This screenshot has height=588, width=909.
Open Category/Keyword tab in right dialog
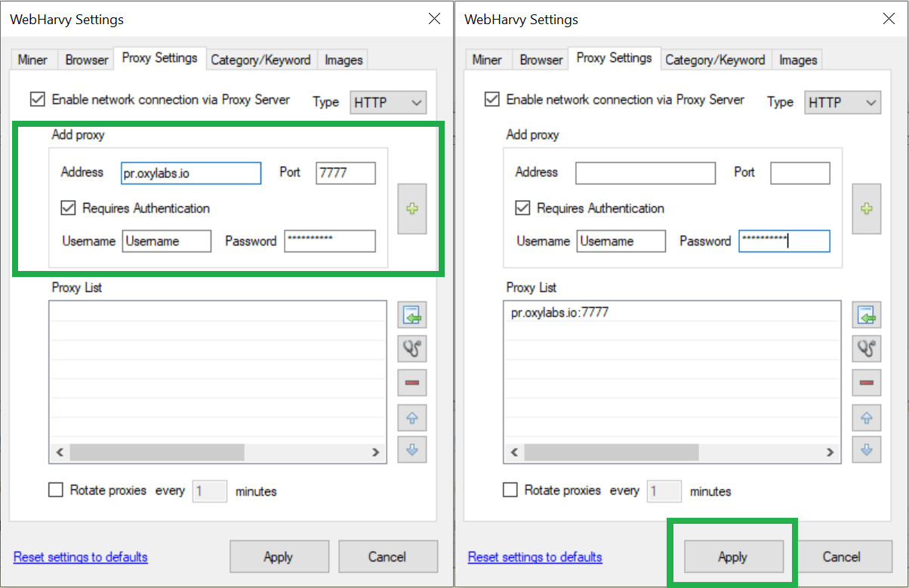coord(715,60)
